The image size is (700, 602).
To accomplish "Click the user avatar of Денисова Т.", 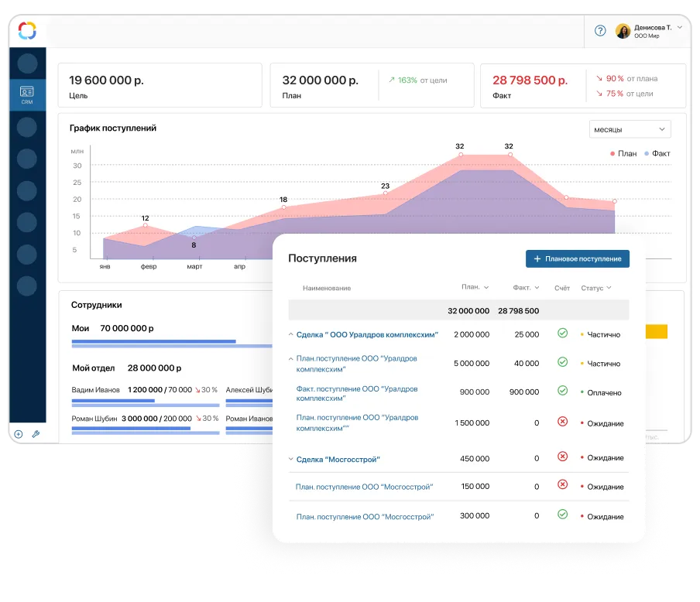I will [623, 31].
